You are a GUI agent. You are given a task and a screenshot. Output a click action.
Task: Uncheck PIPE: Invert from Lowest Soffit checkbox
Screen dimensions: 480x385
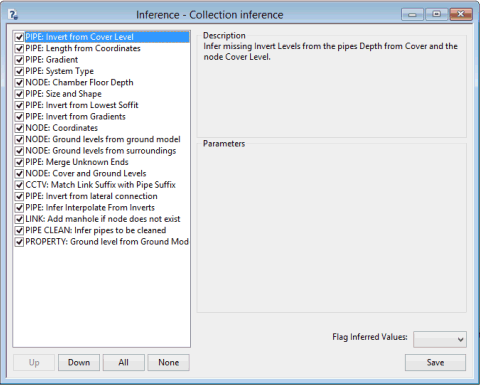(x=19, y=105)
